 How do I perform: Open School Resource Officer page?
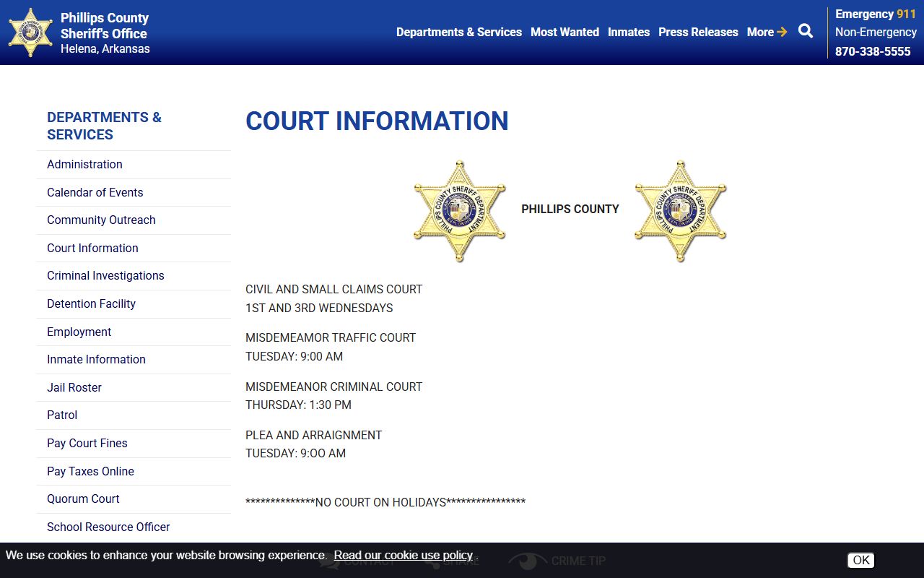pos(134,527)
